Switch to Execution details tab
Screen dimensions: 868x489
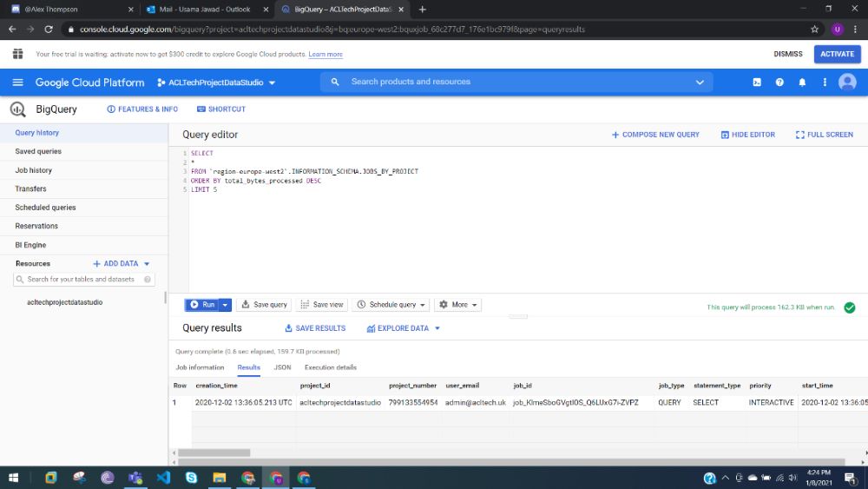tap(331, 367)
